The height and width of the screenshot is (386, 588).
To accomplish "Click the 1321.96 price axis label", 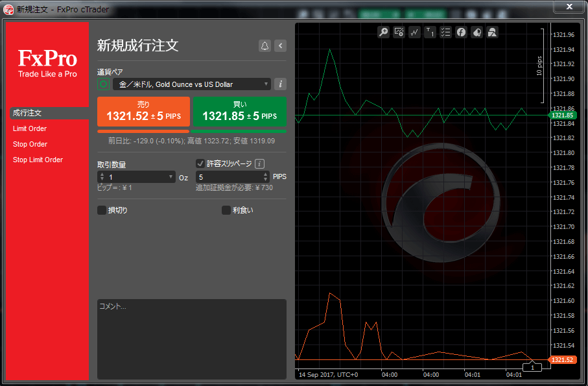I will point(563,35).
